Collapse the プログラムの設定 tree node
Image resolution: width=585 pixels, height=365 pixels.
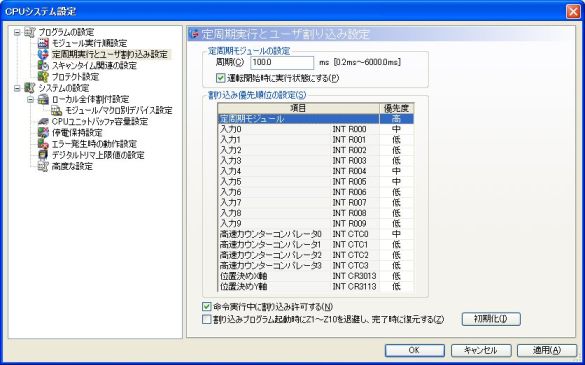click(17, 32)
